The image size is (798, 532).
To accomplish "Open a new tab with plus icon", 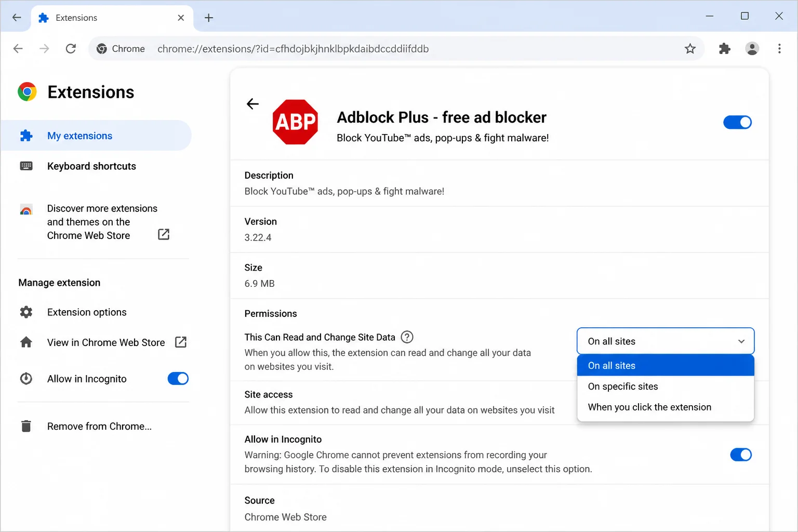I will 209,18.
